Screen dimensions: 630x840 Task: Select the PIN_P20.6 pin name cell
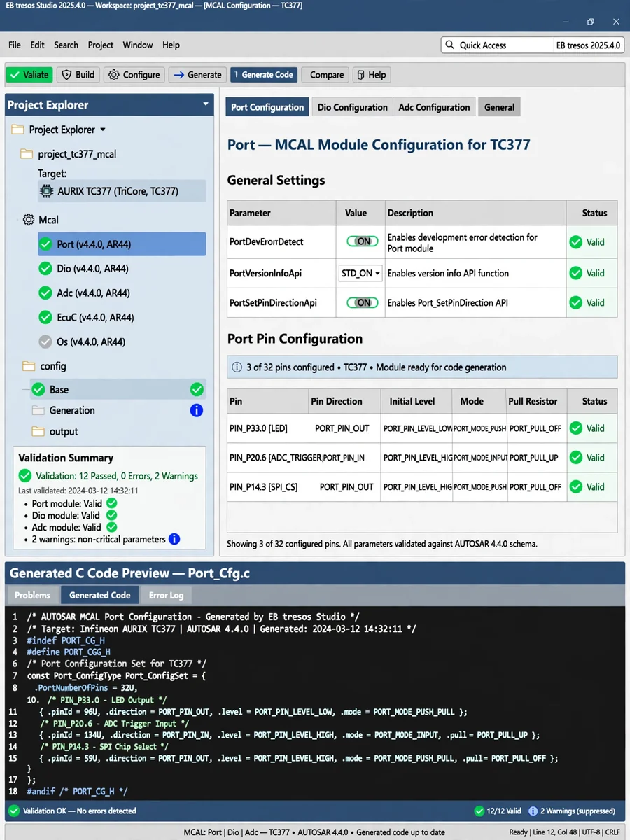tap(269, 457)
